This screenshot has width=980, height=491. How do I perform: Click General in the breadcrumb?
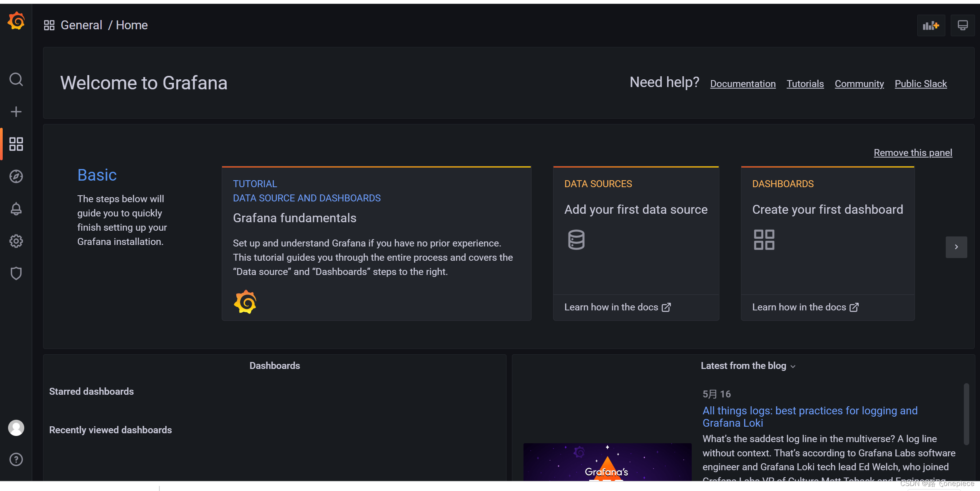81,25
